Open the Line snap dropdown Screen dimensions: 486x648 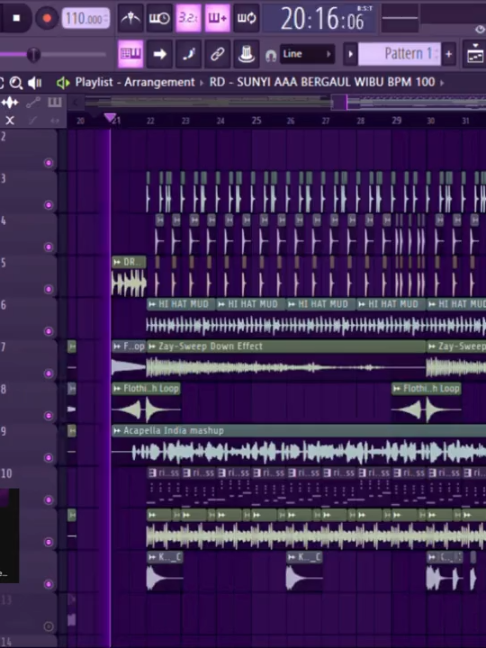[x=307, y=54]
